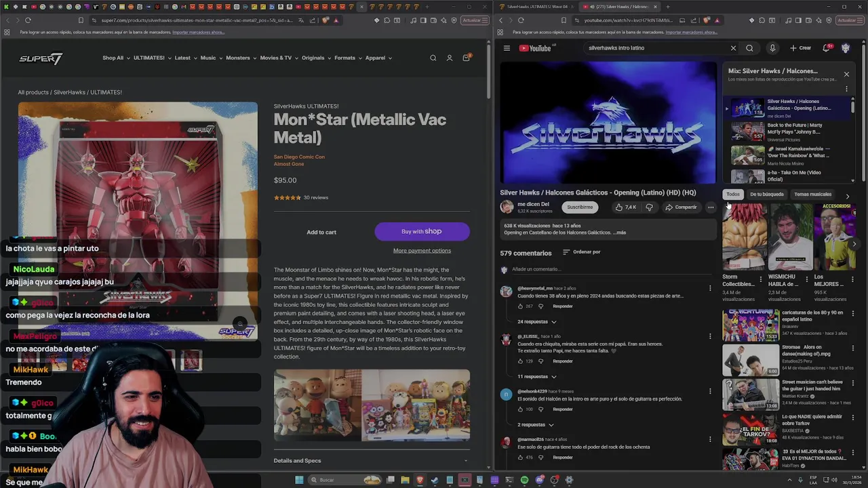The width and height of the screenshot is (868, 488).
Task: Expand the Apparel nav dropdown
Action: pos(378,58)
